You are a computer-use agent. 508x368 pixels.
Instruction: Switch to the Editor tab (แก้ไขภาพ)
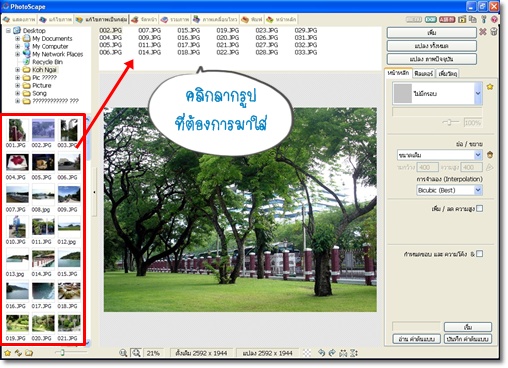[55, 20]
